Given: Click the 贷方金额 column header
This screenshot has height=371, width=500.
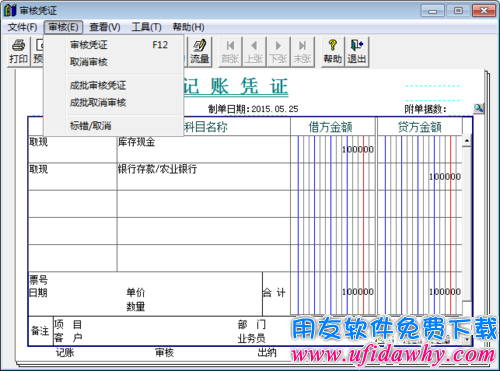Looking at the screenshot, I should click(x=420, y=127).
